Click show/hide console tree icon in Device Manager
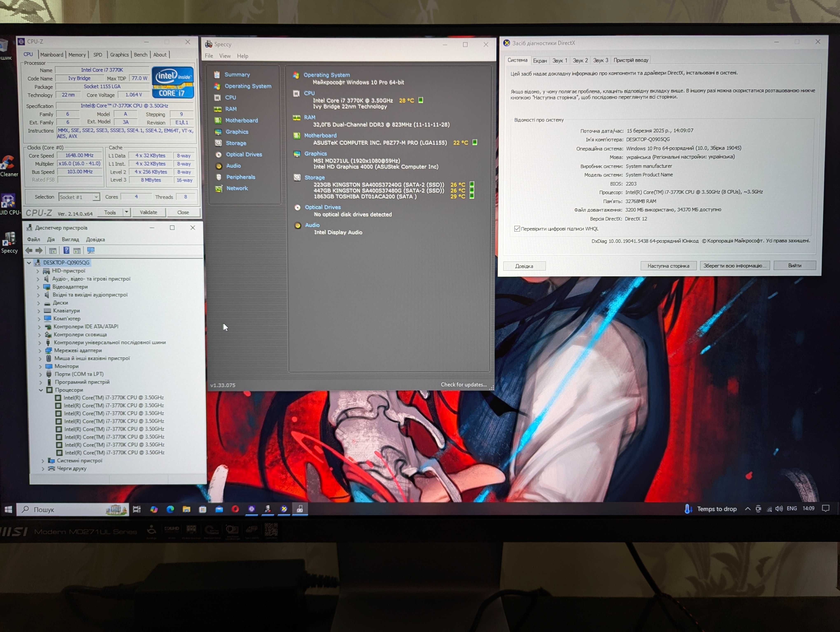 tap(53, 250)
